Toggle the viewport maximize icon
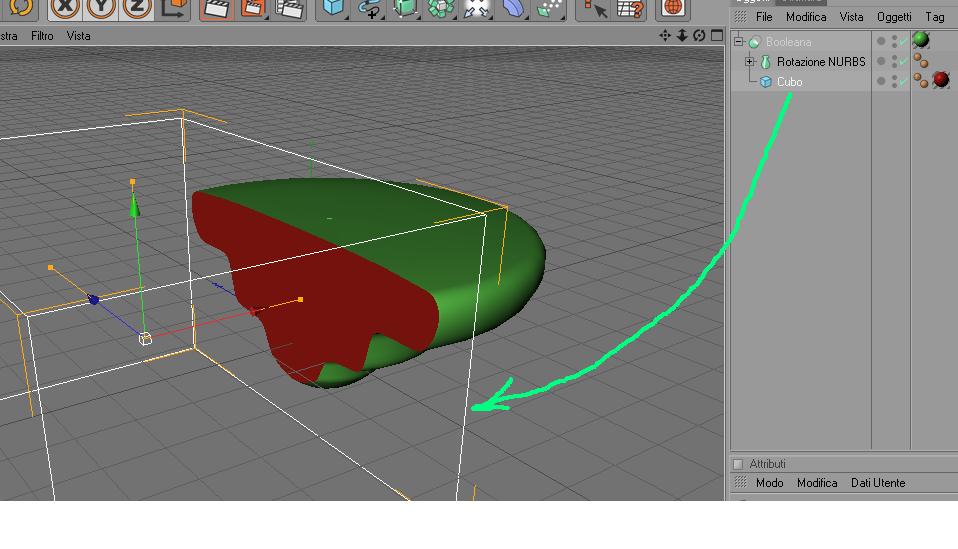This screenshot has width=958, height=549. [717, 35]
